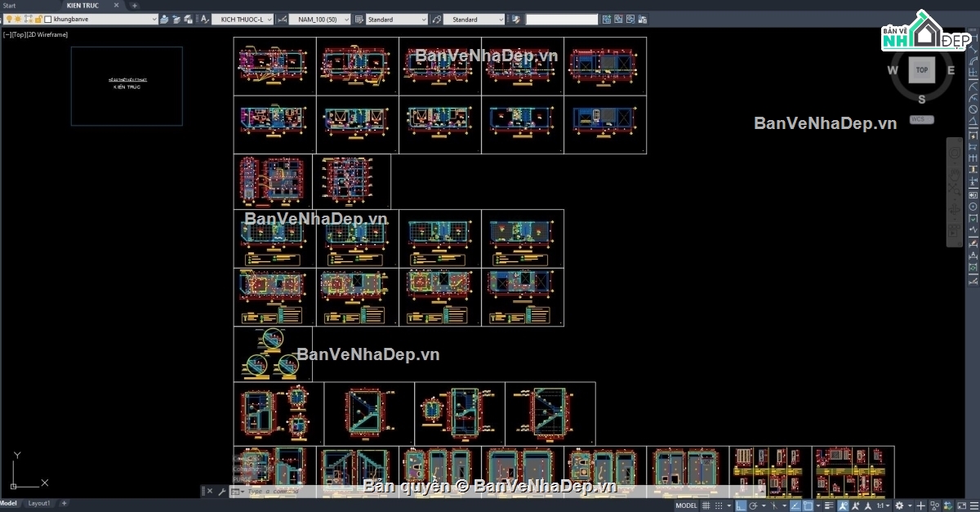Viewport: 980px width, 512px height.
Task: Click the Layer Previous icon
Action: [x=176, y=19]
